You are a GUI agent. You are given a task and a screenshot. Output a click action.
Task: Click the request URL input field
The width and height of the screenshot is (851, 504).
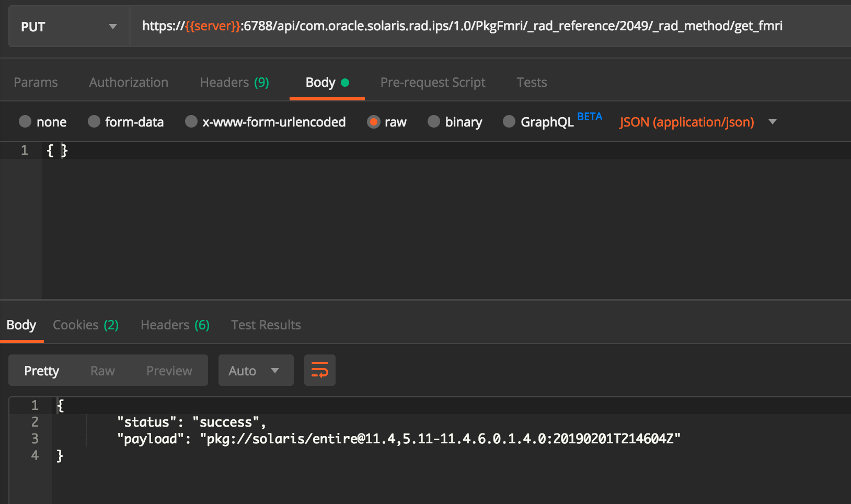470,26
